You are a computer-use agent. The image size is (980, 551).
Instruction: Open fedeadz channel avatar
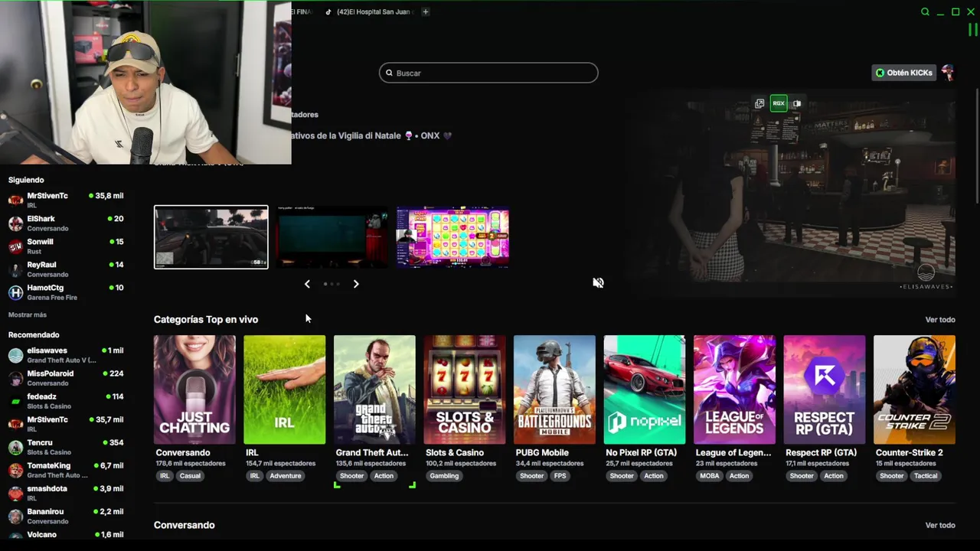15,401
